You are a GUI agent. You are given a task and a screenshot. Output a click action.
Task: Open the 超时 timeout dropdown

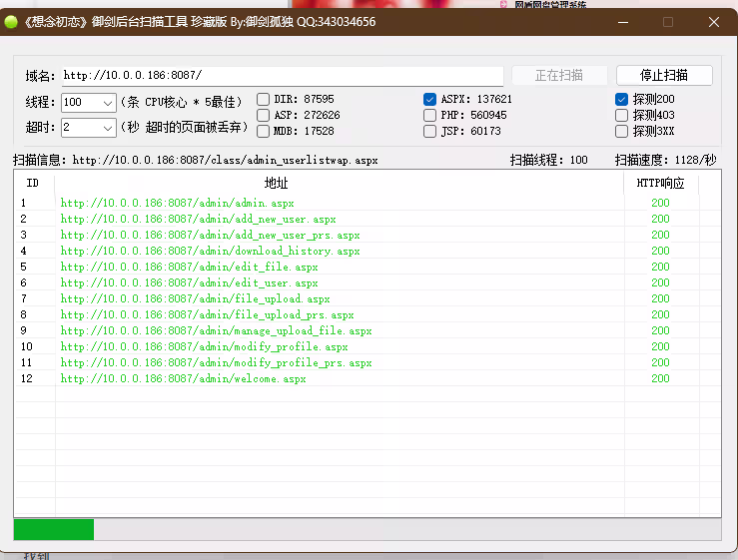click(x=108, y=127)
